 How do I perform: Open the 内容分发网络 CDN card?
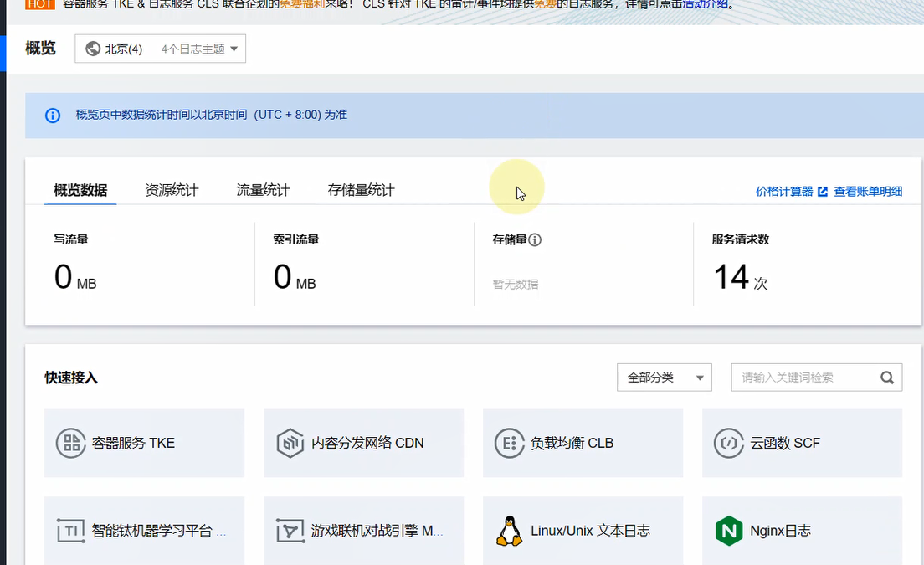363,443
